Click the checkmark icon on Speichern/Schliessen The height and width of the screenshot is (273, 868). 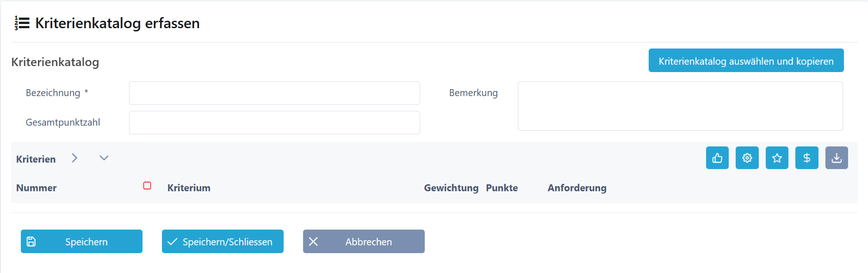172,242
